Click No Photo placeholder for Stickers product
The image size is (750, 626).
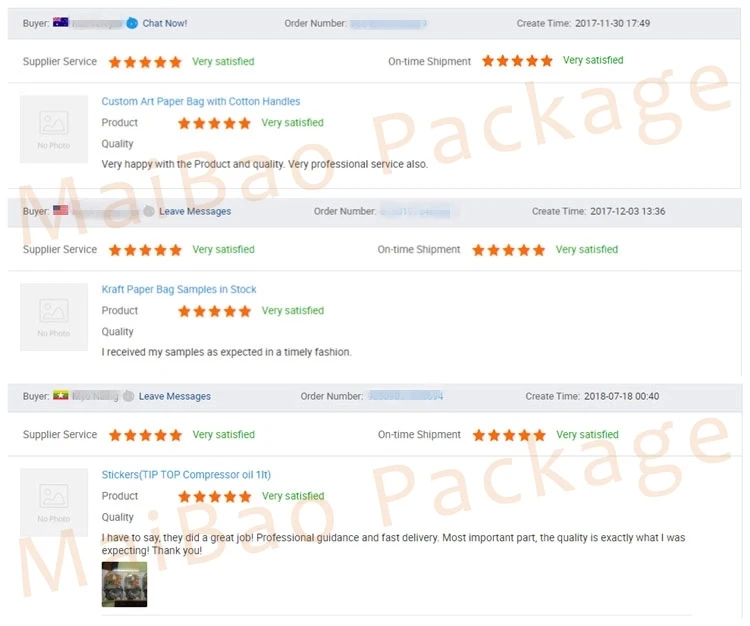click(54, 502)
